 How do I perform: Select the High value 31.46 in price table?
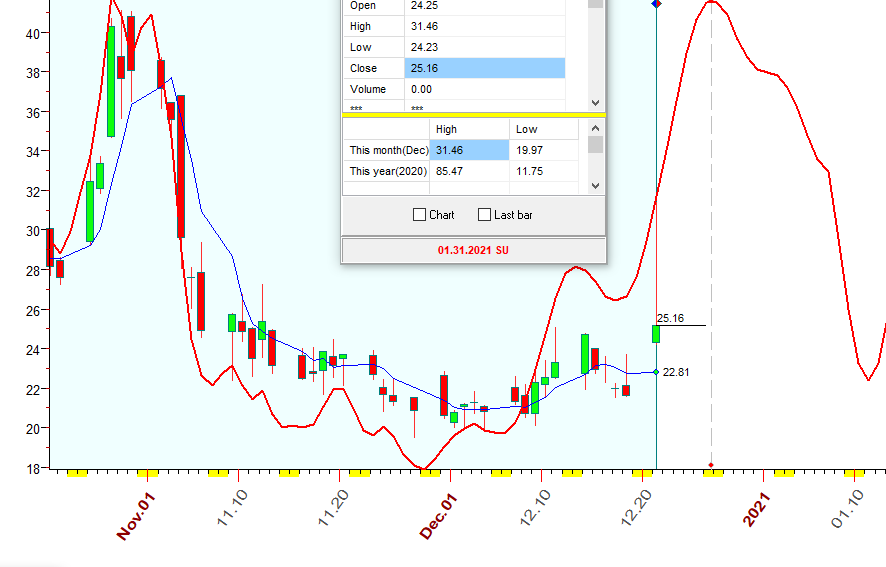click(485, 27)
